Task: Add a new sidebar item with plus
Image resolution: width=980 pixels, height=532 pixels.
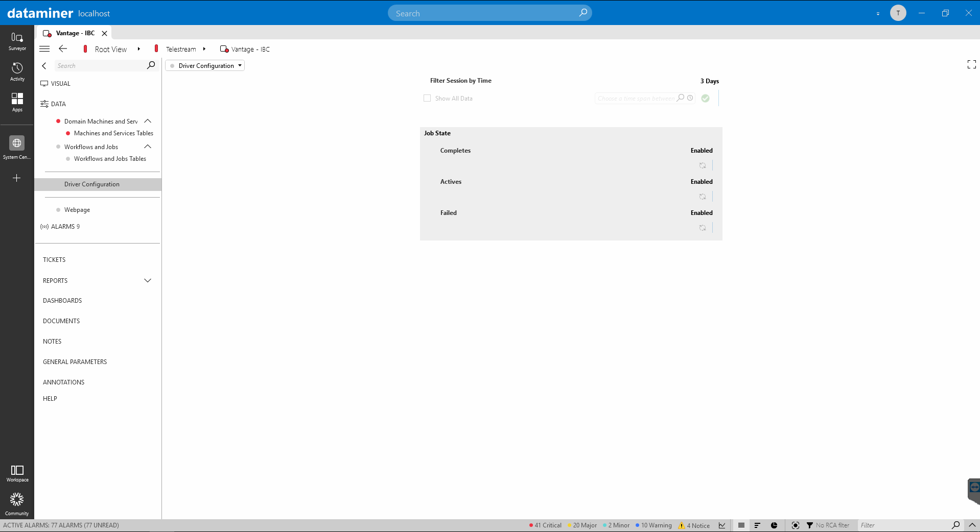Action: click(17, 178)
